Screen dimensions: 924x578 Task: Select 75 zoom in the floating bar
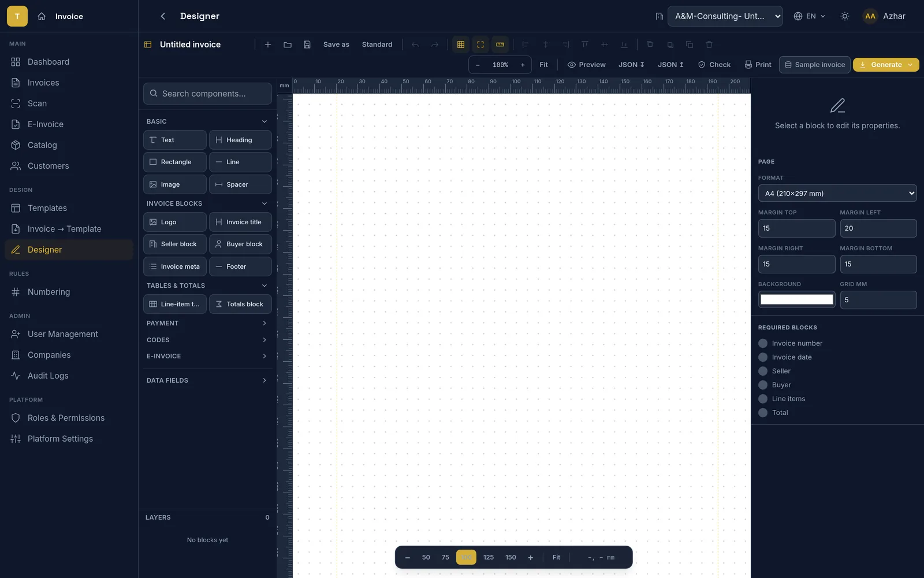[x=445, y=557]
